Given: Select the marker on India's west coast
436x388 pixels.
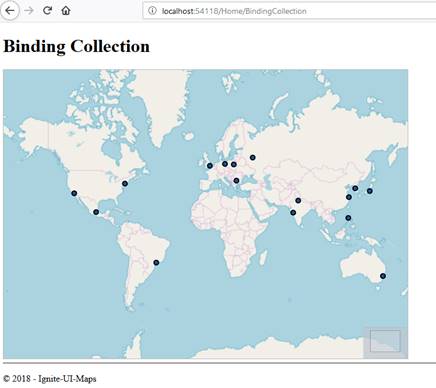Looking at the screenshot, I should coord(293,212).
